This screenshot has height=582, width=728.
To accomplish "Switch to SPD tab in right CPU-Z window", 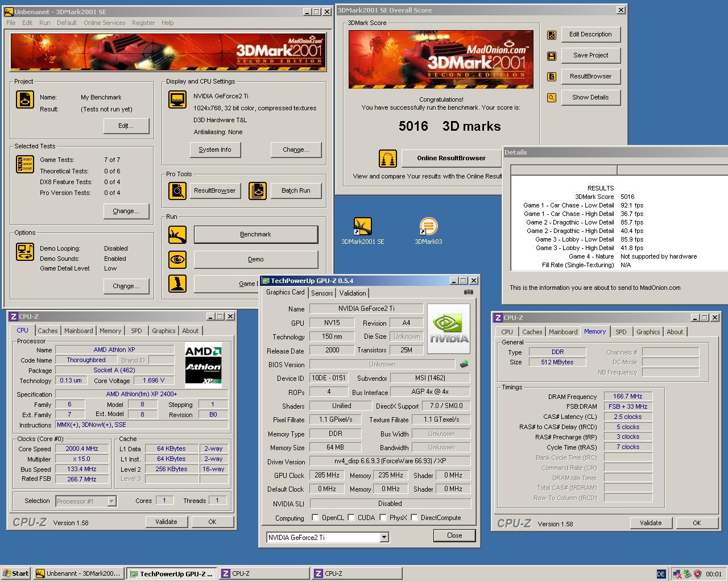I will click(621, 332).
